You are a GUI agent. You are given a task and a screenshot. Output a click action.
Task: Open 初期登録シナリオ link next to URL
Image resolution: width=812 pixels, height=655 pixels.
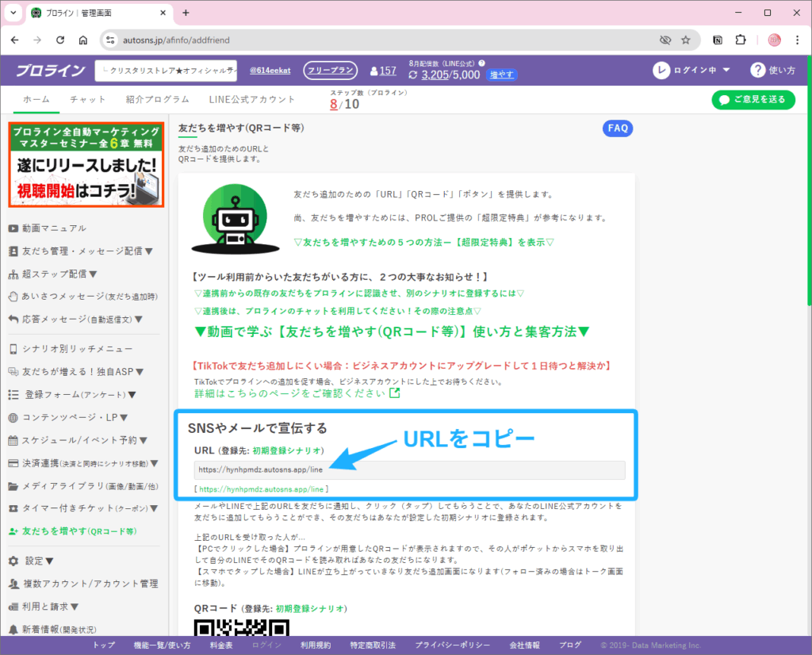[286, 450]
